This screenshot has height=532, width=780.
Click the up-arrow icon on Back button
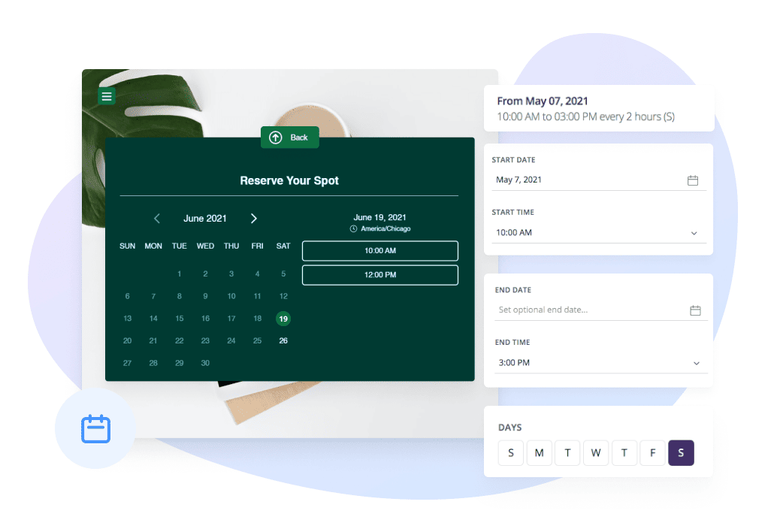coord(276,138)
